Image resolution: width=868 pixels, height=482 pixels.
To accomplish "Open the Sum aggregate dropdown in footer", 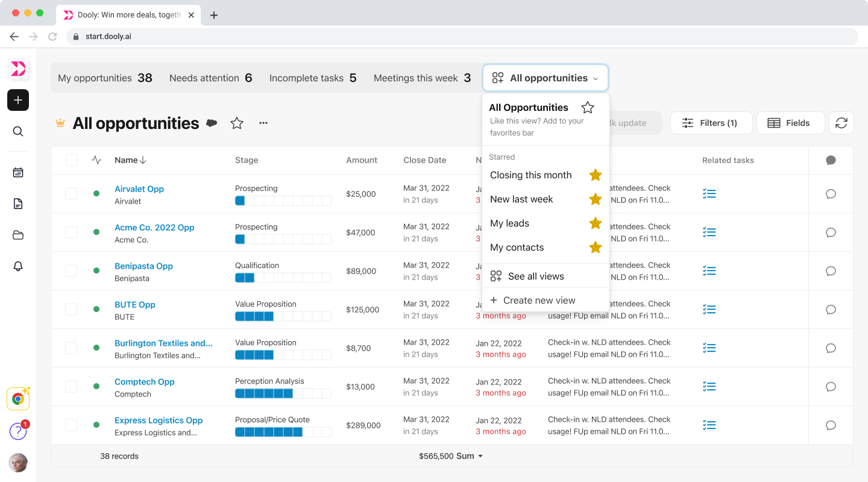I will pyautogui.click(x=451, y=456).
